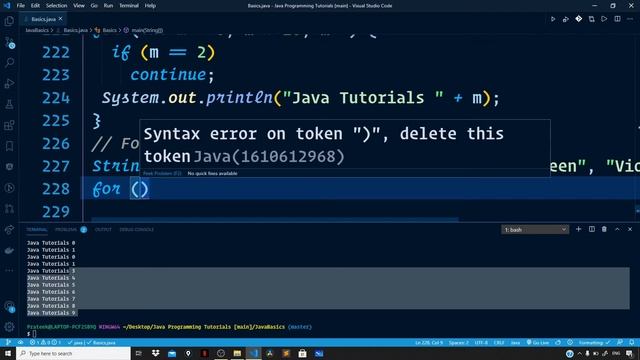
Task: Open the Terminal menu
Action: tap(129, 6)
